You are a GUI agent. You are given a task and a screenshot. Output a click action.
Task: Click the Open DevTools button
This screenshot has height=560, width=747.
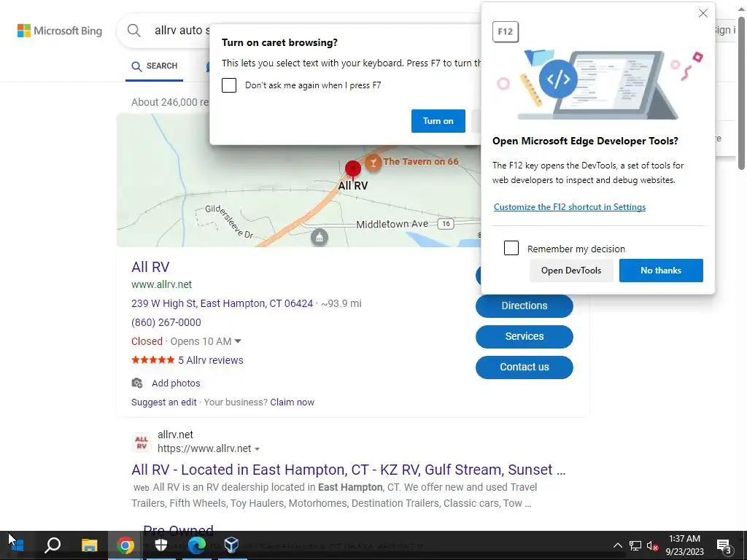[570, 271]
